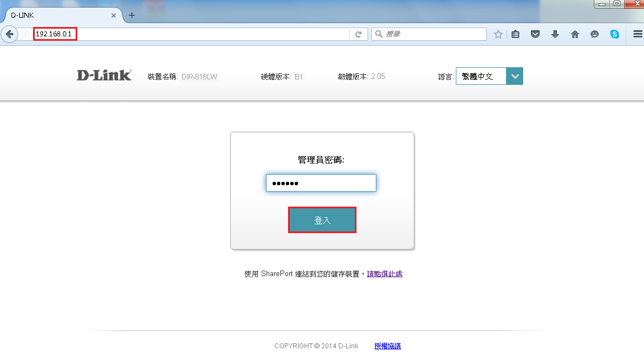
Task: Save page to Pocket
Action: tap(535, 34)
